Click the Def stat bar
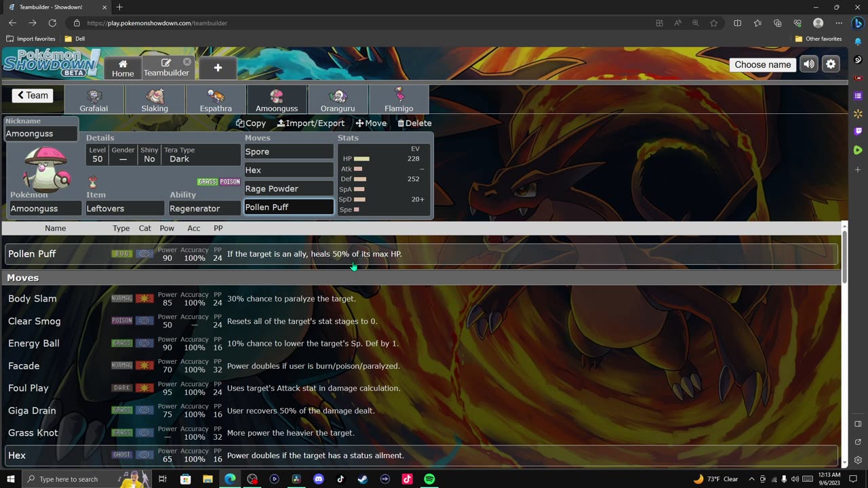The height and width of the screenshot is (488, 868). 360,179
